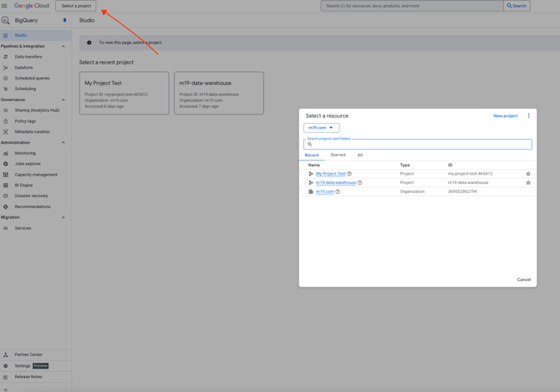Star the m19-data-warehouse project

tap(528, 183)
